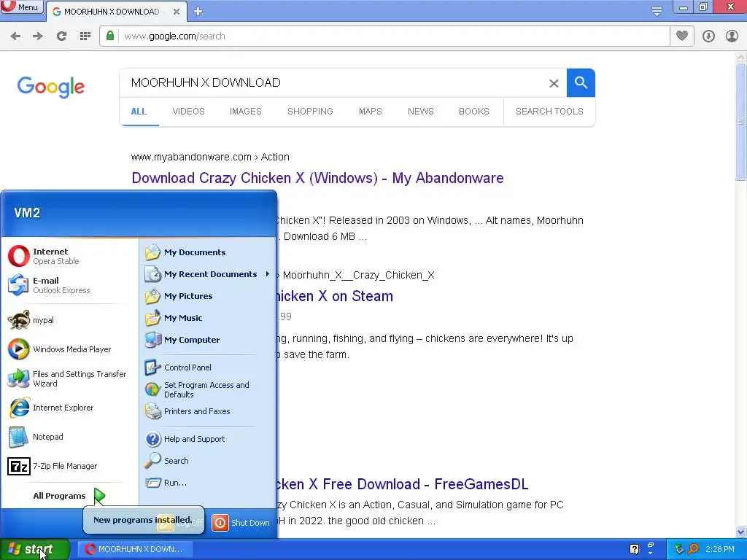Screen dimensions: 747x560
Task: Open My Pictures folder
Action: click(x=208, y=296)
